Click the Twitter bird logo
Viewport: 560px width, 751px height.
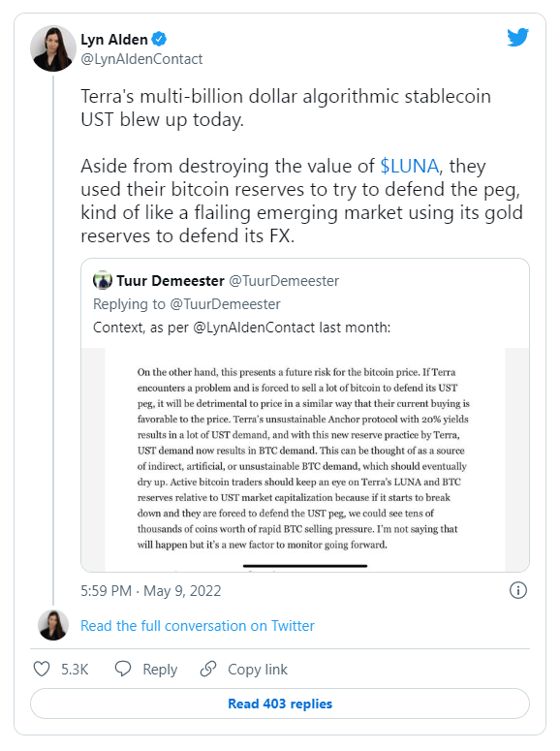click(517, 38)
